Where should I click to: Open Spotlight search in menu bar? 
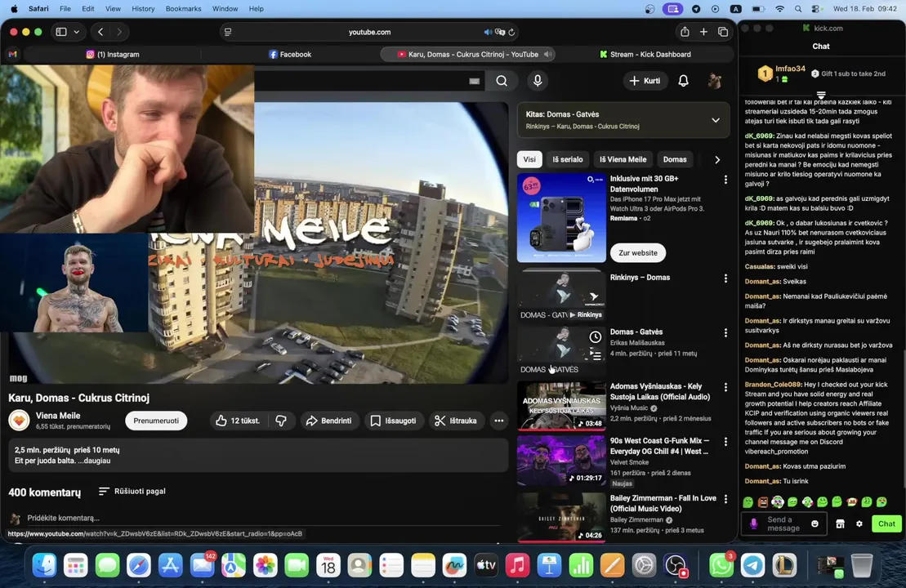pyautogui.click(x=798, y=9)
